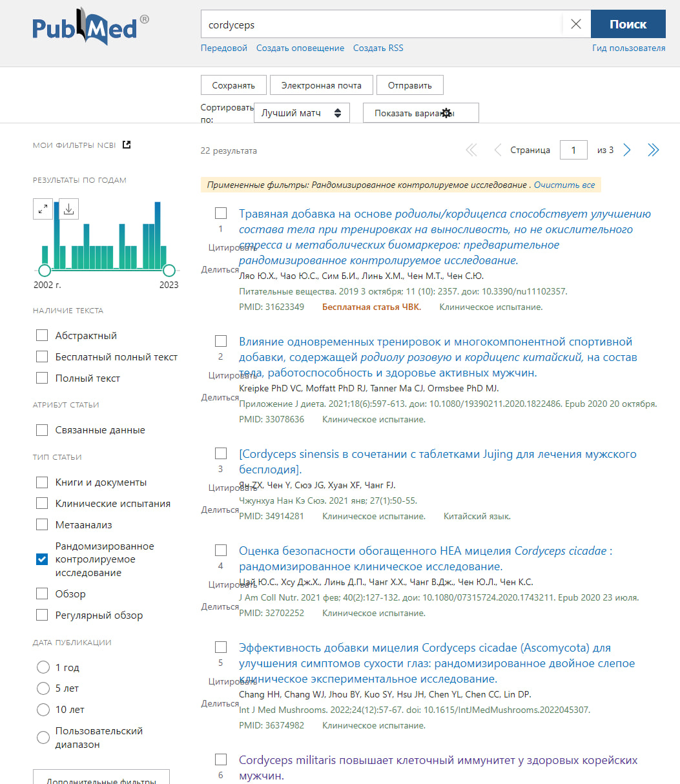The width and height of the screenshot is (680, 784).
Task: Open external link for NCBI filters
Action: click(x=127, y=145)
